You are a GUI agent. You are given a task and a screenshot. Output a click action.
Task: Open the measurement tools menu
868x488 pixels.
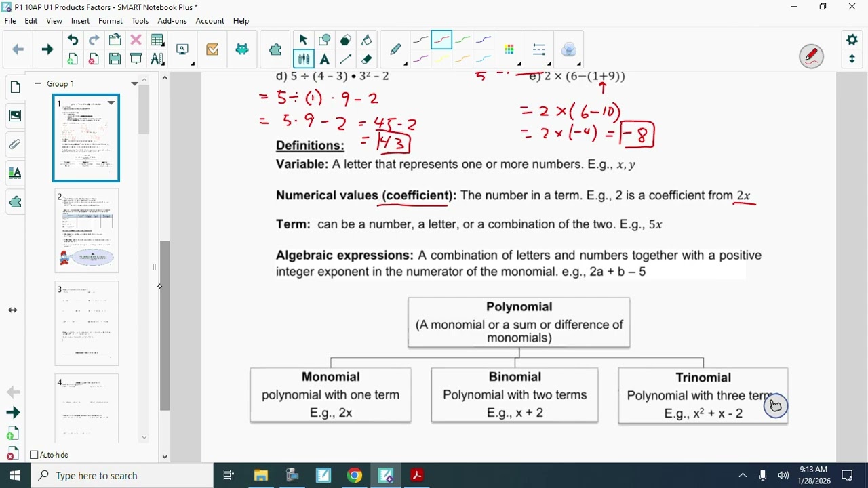coord(157,59)
